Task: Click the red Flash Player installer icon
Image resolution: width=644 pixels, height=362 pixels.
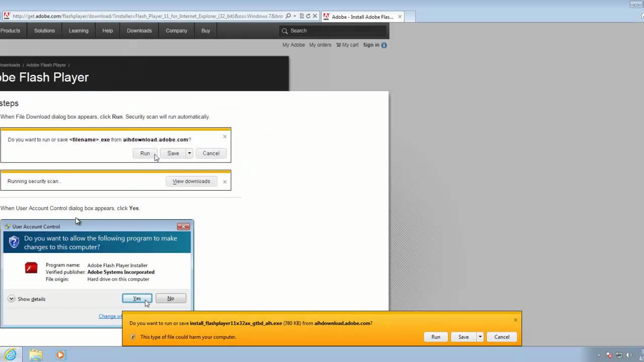Action: tap(31, 268)
